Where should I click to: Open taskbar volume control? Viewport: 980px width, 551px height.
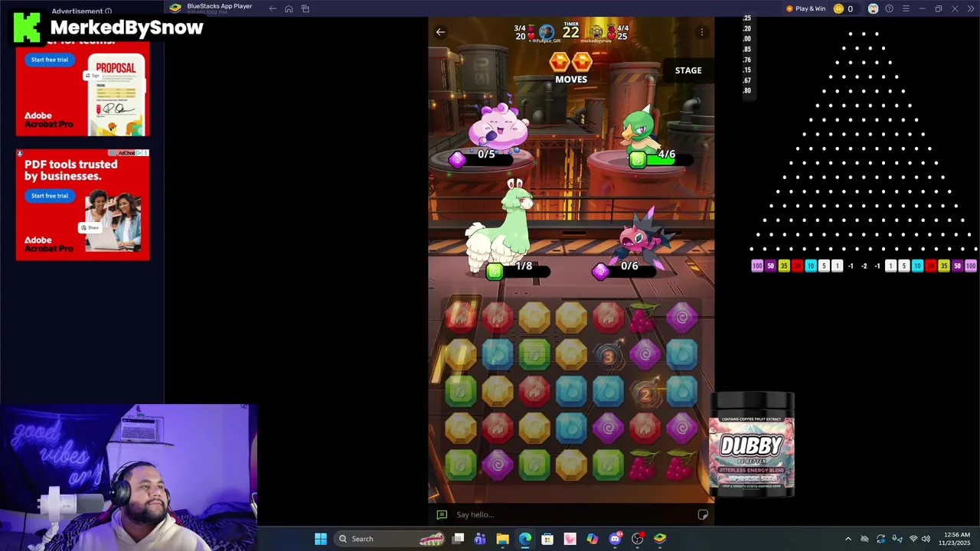tap(926, 539)
